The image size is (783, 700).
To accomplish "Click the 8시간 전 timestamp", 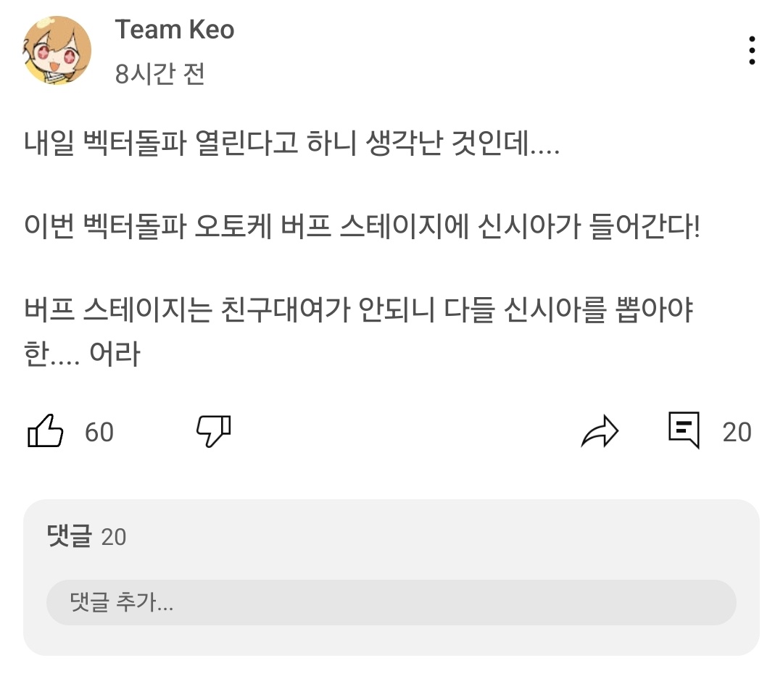I will [x=159, y=73].
